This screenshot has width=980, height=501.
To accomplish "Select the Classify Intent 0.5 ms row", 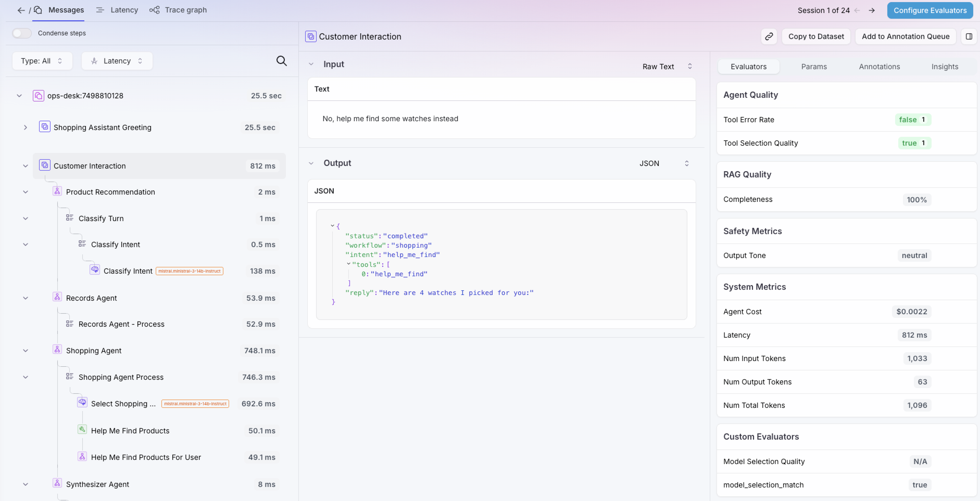I will 159,245.
